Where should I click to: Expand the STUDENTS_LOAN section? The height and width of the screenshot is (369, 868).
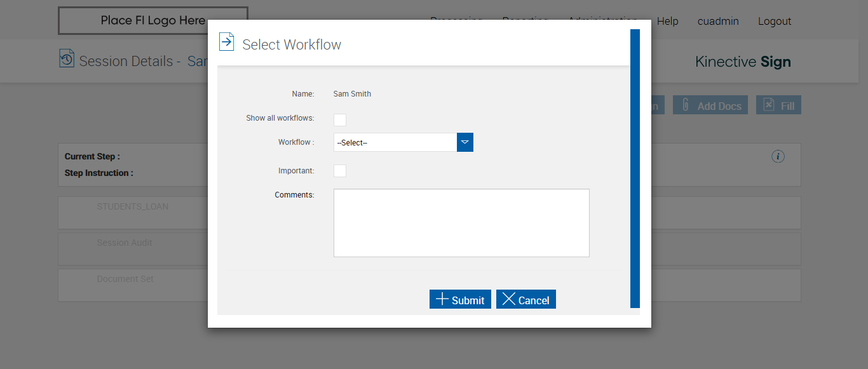(132, 207)
